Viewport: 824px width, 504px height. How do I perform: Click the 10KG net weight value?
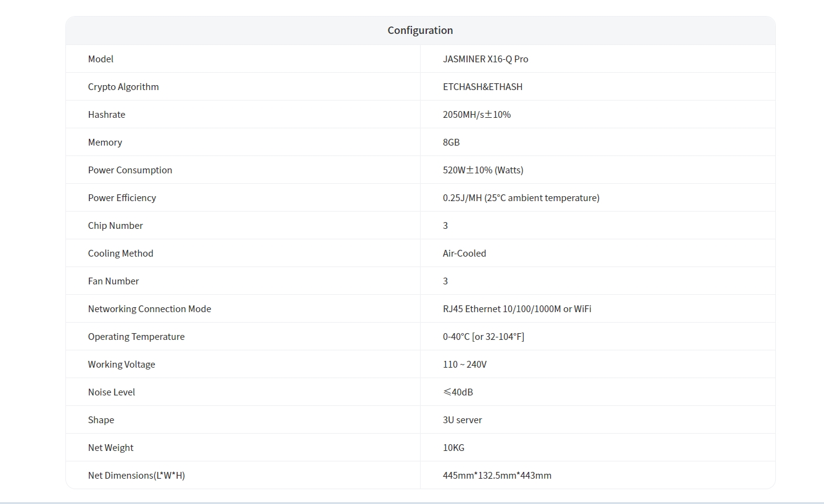(453, 448)
